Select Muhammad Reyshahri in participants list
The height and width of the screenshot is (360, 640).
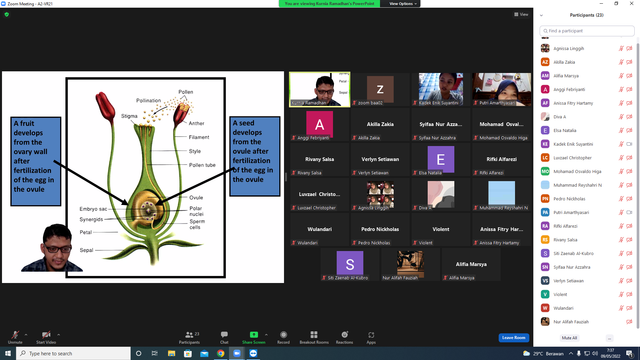[x=586, y=185]
